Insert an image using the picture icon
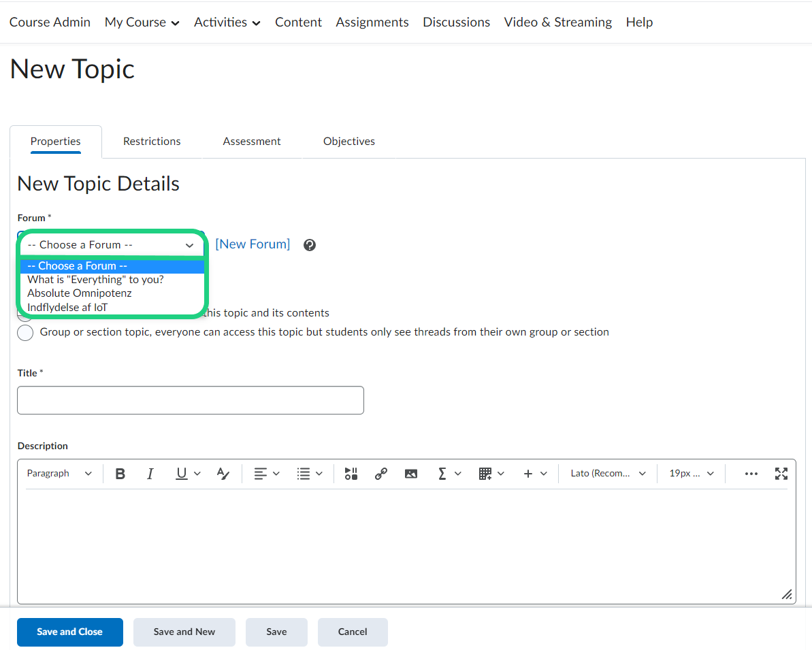The height and width of the screenshot is (650, 812). [411, 474]
